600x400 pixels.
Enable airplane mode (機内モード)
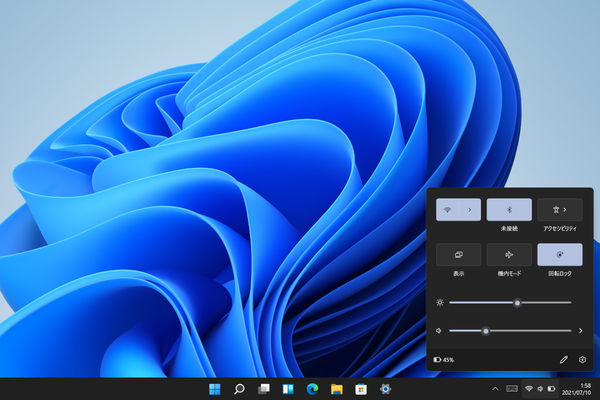pyautogui.click(x=509, y=255)
